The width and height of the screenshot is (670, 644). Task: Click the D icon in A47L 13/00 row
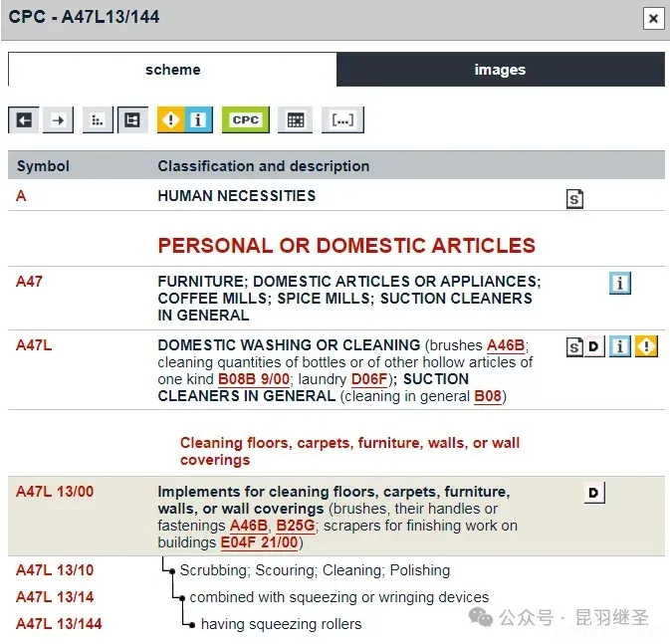click(594, 493)
